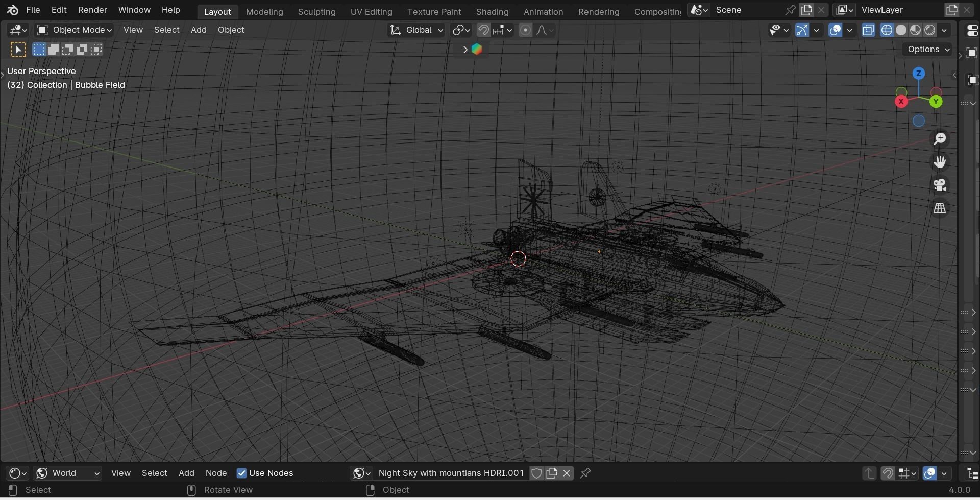Switch perspective/orthographic with grid icon
The image size is (980, 500).
940,208
